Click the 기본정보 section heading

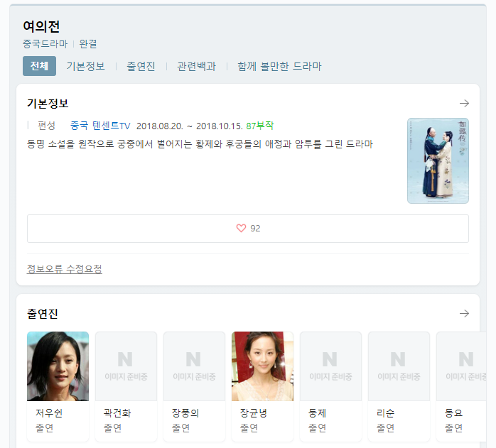[x=48, y=104]
